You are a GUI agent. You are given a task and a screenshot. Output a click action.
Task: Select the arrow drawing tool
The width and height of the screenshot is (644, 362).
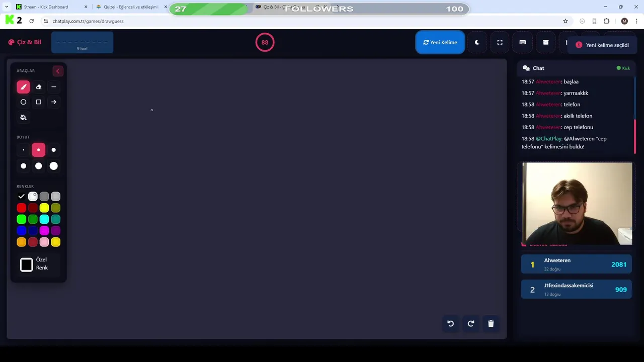(x=54, y=102)
